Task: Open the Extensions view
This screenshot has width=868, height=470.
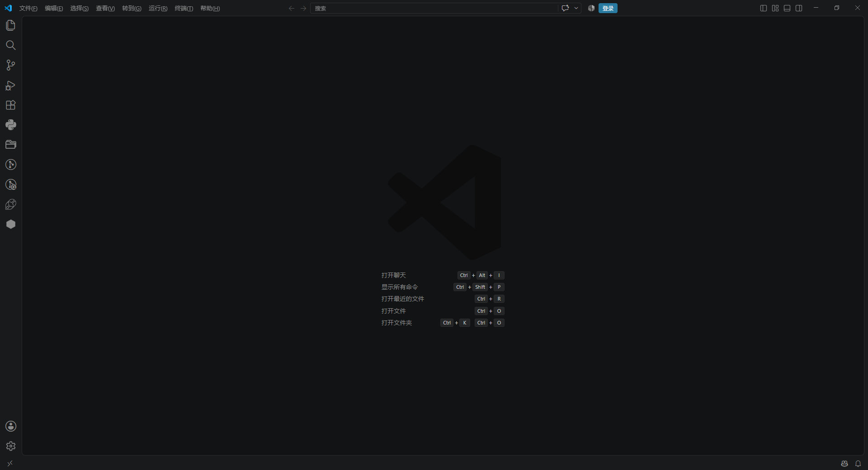Action: coord(11,105)
